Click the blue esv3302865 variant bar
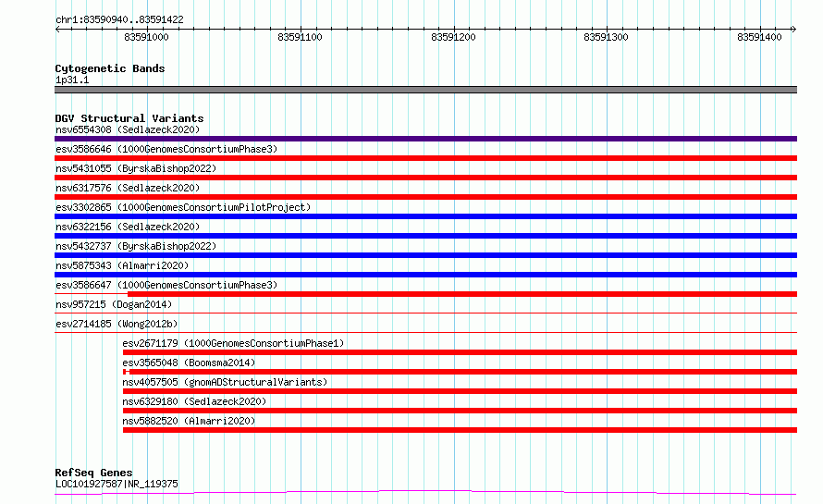The image size is (823, 504). point(425,216)
